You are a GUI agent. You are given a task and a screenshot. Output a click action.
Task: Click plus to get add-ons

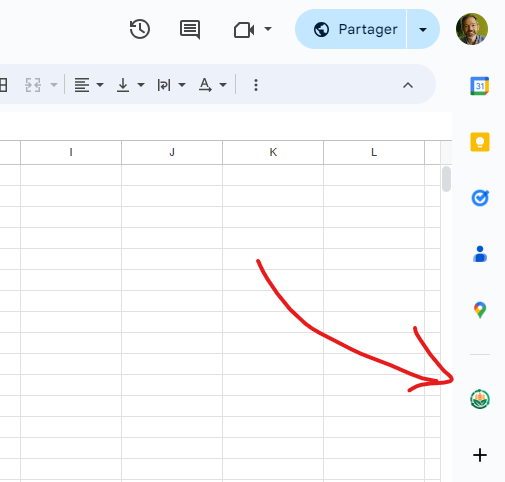[x=480, y=455]
